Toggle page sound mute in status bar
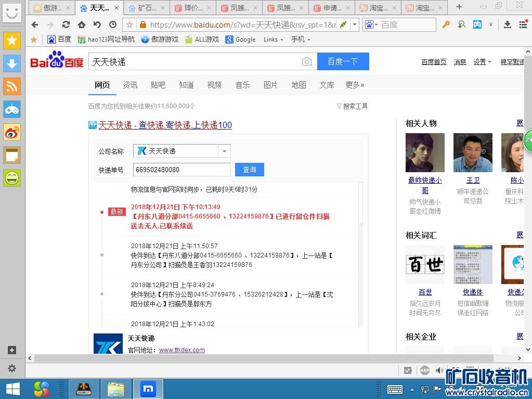 coord(439,370)
